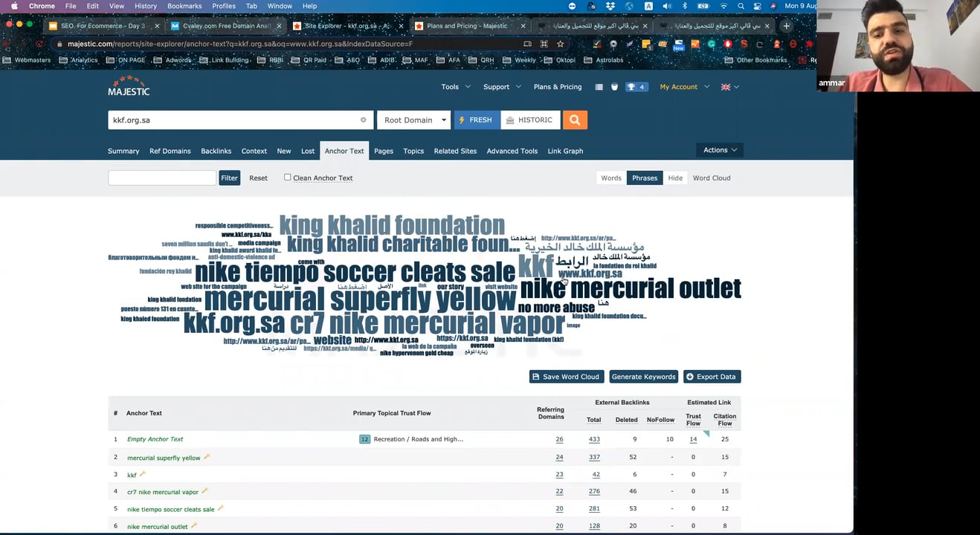Expand the Actions dropdown
This screenshot has height=535, width=980.
pyautogui.click(x=720, y=150)
